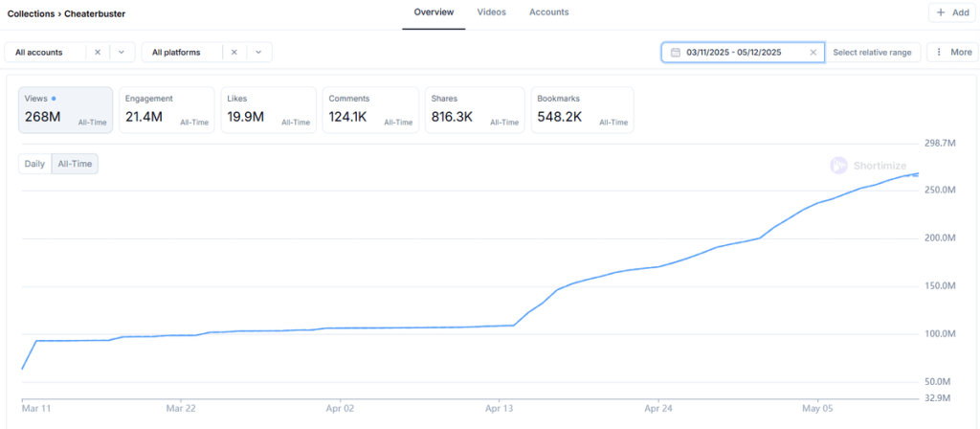Screen dimensions: 980x429
Task: Switch to the Accounts tab
Action: point(548,12)
